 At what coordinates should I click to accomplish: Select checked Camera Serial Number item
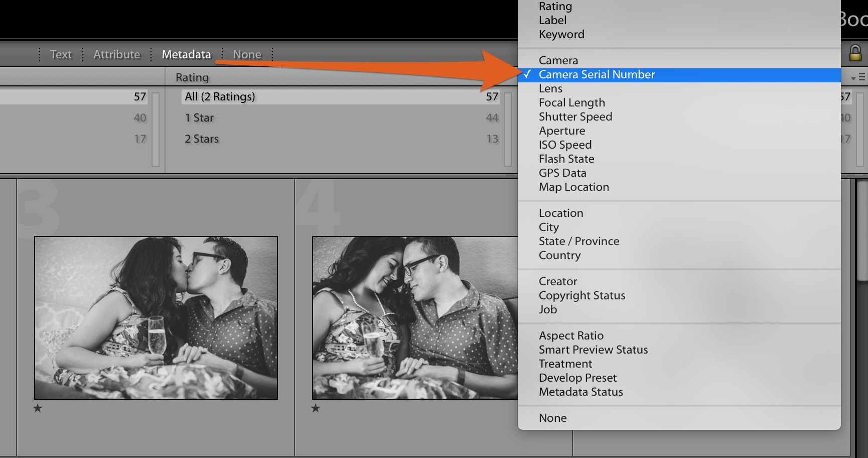click(x=679, y=74)
